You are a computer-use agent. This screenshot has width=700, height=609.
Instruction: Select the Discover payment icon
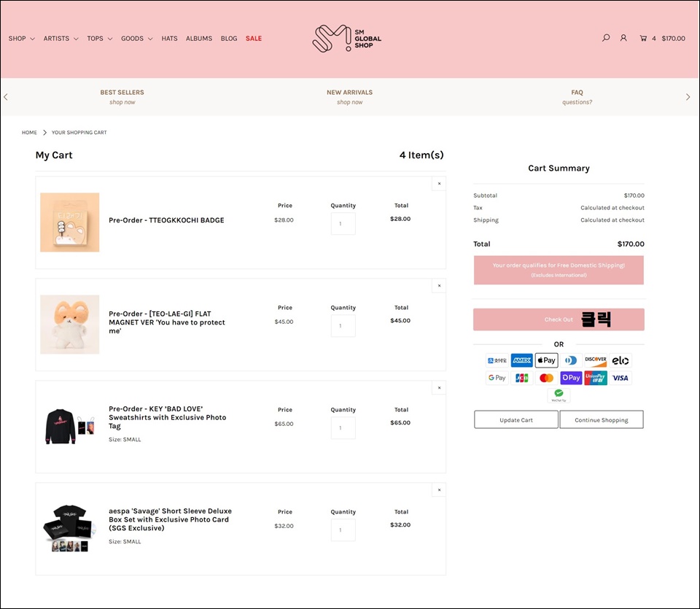click(x=596, y=360)
